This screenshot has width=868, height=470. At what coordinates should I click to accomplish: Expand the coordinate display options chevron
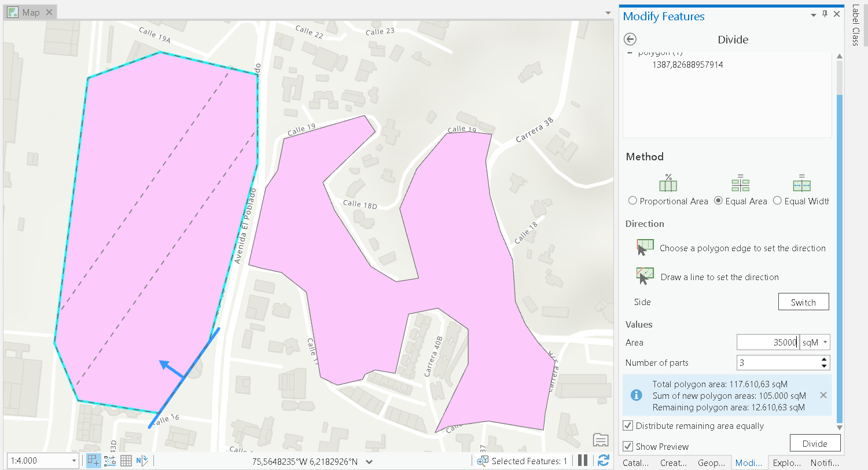369,461
